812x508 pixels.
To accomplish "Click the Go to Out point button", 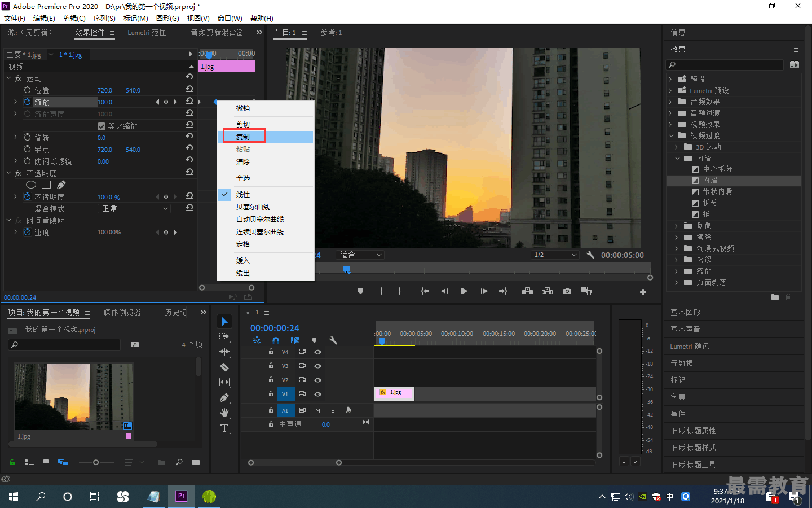I will click(504, 291).
